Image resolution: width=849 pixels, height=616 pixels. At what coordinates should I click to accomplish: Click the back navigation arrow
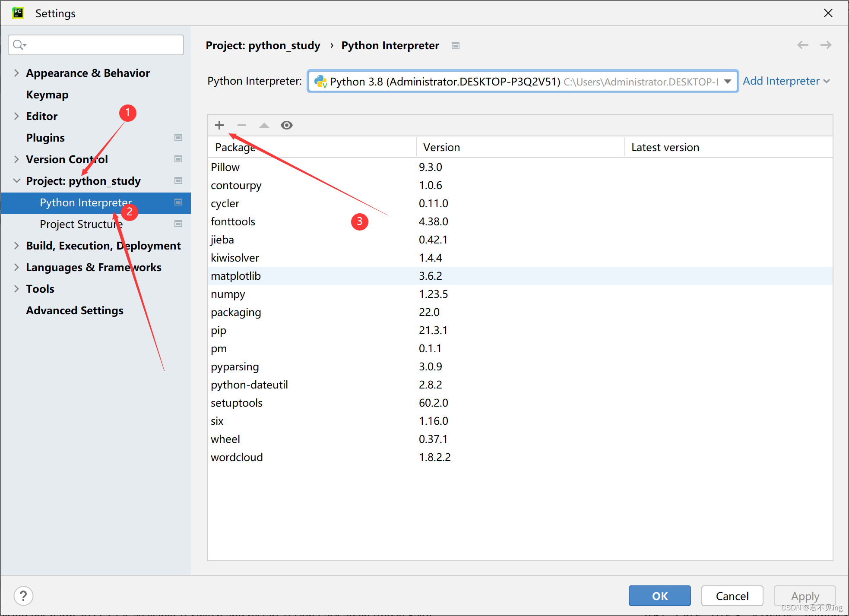pos(803,45)
